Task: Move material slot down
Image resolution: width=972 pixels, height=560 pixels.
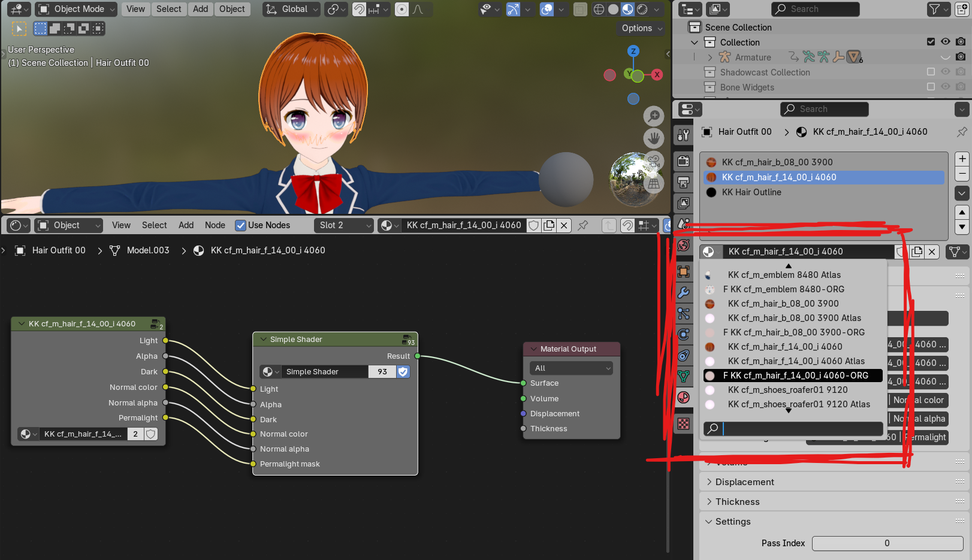Action: (962, 226)
